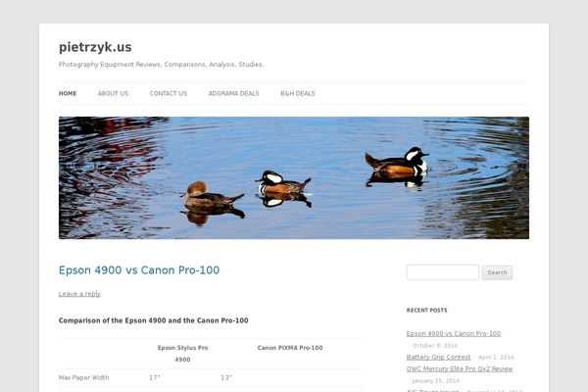The height and width of the screenshot is (392, 588).
Task: Open recent post Epson 4900 vs Canon Pro-100
Action: (454, 333)
